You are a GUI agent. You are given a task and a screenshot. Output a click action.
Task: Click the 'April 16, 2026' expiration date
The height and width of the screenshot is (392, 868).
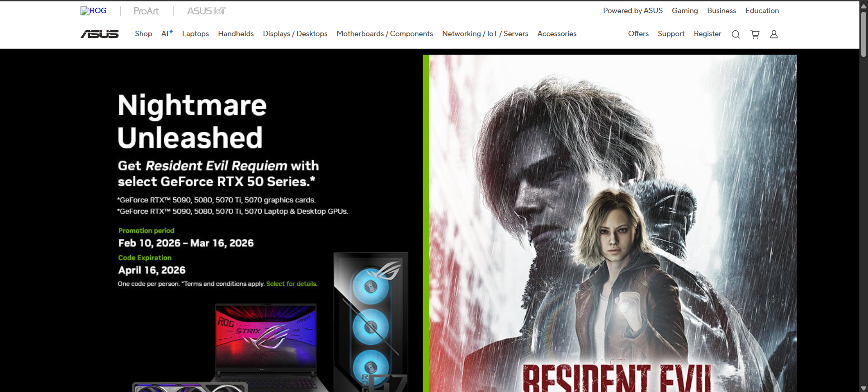(152, 271)
